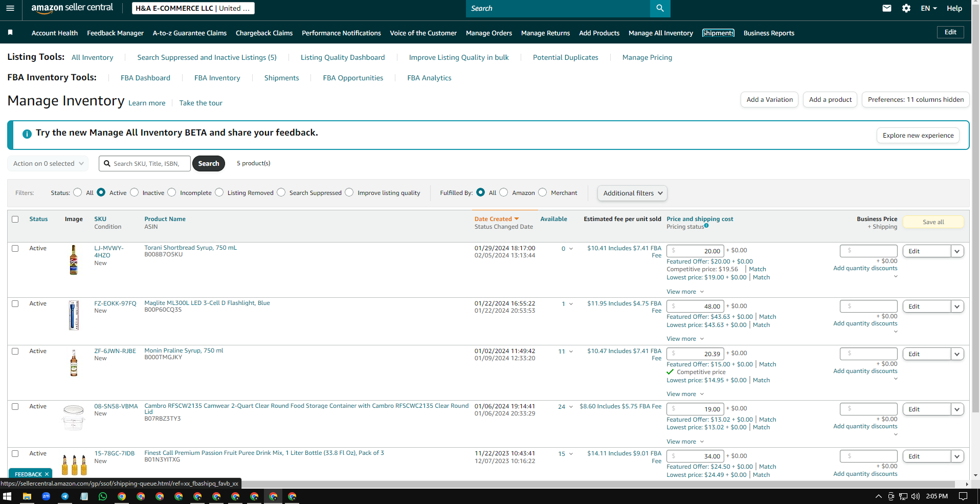980x504 pixels.
Task: Click the Torani Shortbread Syrup product image
Action: (74, 260)
